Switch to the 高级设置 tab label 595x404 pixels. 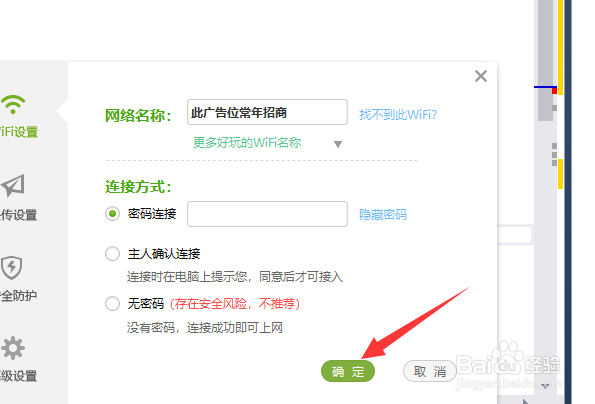tap(19, 376)
